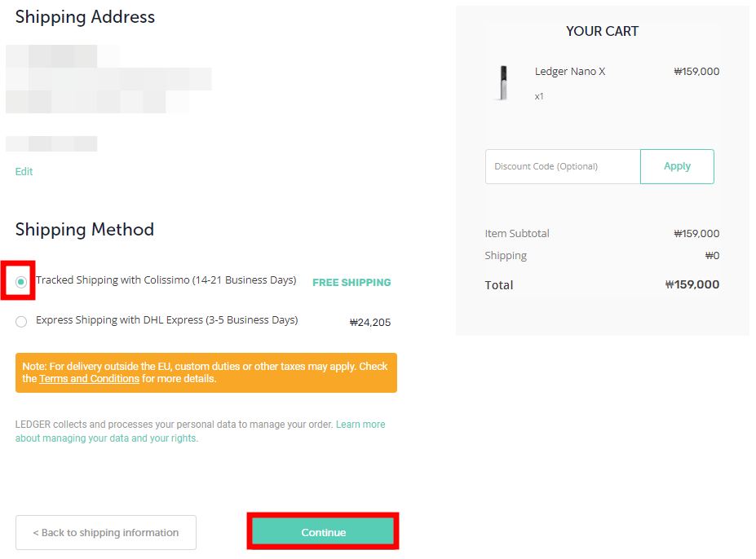This screenshot has width=756, height=559.
Task: Select Tracked Shipping with Colissimo radio button
Action: coord(20,282)
